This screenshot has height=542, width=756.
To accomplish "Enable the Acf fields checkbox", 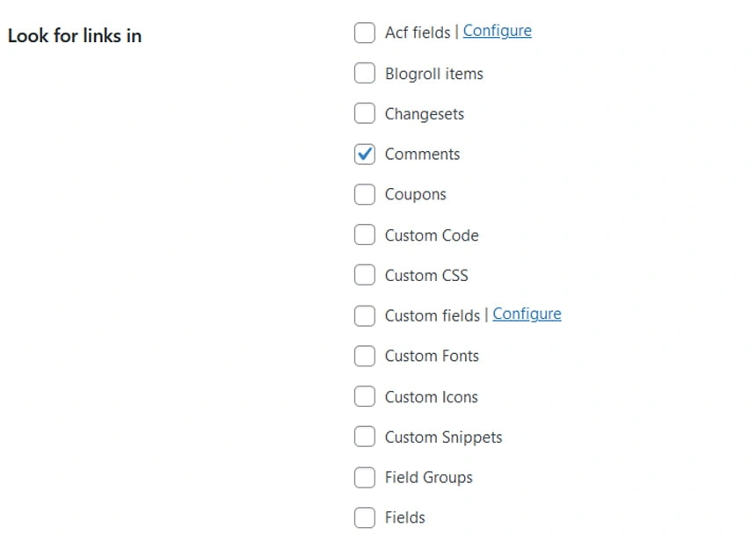I will [364, 33].
